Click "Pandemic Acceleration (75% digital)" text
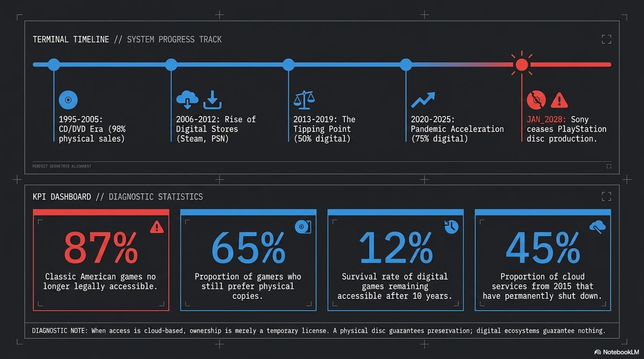 (457, 134)
